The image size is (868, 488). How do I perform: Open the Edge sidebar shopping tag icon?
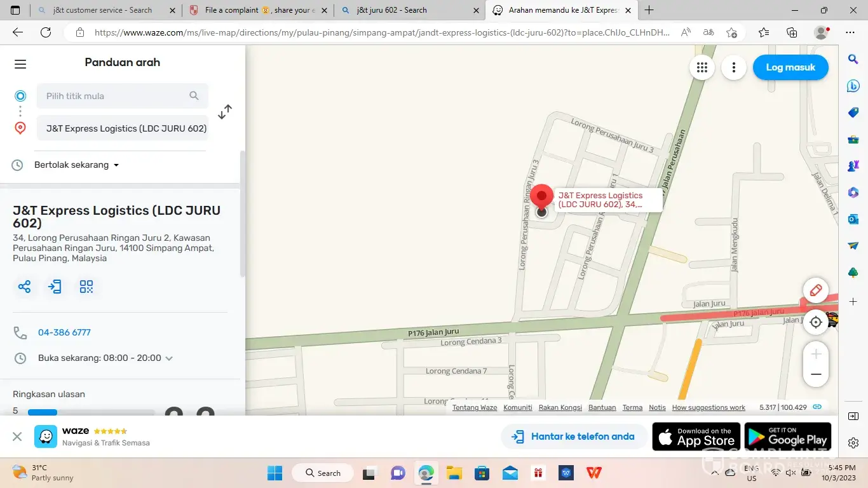coord(853,112)
